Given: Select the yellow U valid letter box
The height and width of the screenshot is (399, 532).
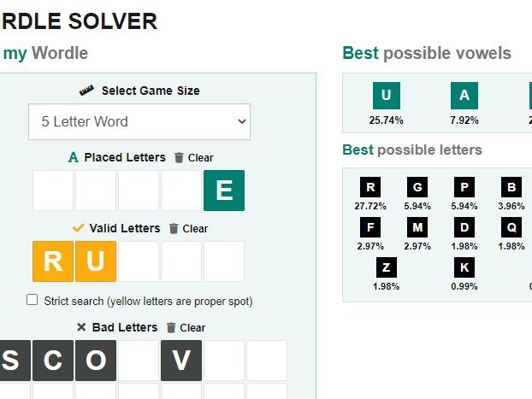Looking at the screenshot, I should 96,261.
